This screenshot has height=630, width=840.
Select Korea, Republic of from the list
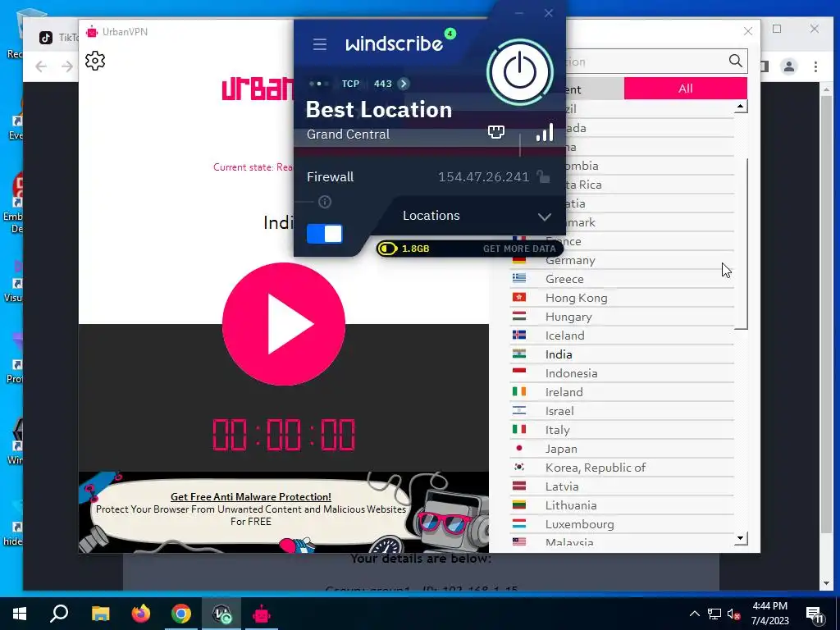click(x=622, y=468)
